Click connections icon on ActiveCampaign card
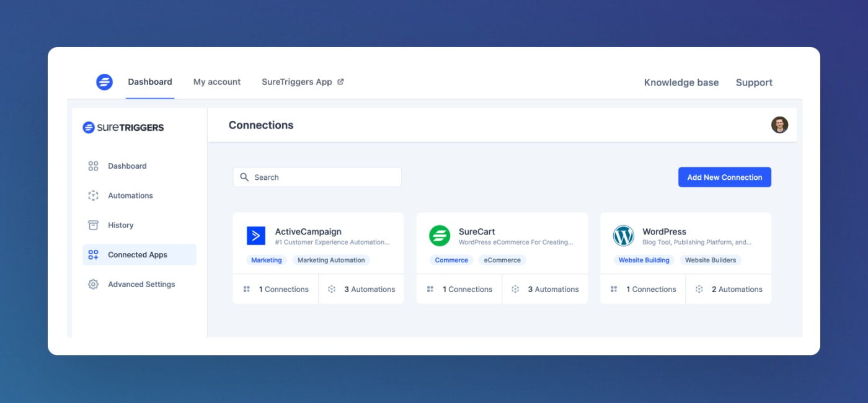 (246, 290)
